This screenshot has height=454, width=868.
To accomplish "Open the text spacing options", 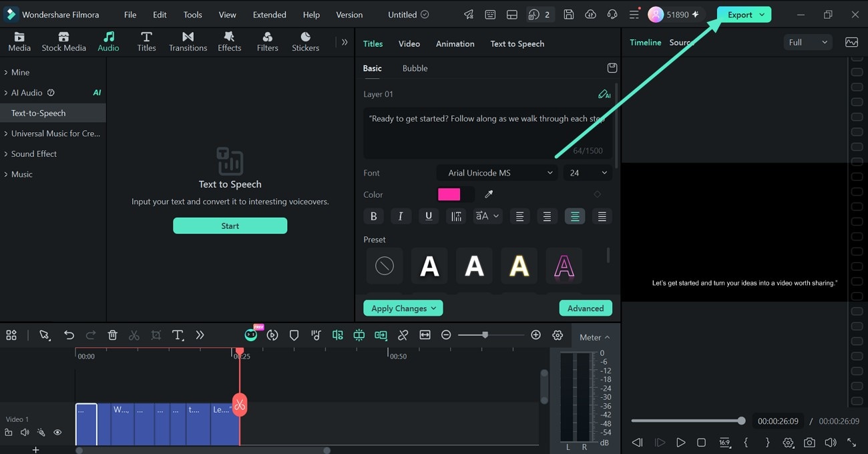I will coord(456,216).
